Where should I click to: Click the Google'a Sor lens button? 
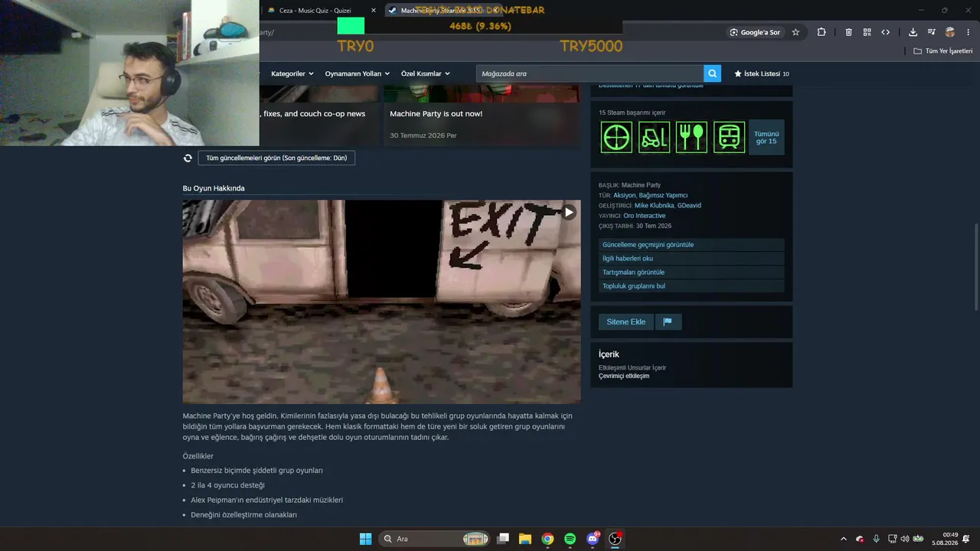(x=755, y=32)
